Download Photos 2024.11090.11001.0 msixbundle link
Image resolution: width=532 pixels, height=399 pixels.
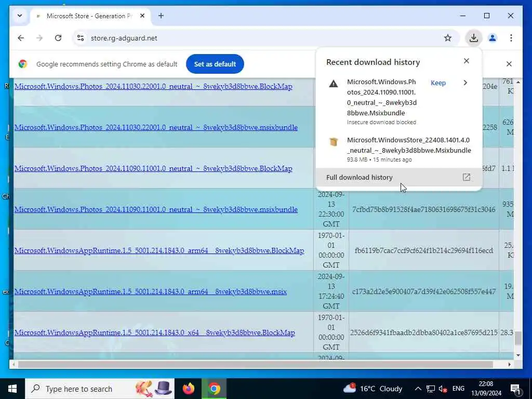(x=156, y=210)
